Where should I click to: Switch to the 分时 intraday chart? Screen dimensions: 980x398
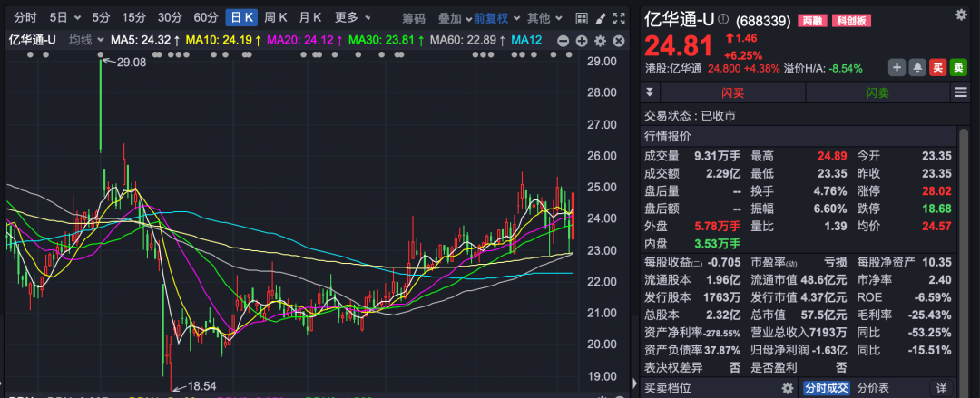25,18
